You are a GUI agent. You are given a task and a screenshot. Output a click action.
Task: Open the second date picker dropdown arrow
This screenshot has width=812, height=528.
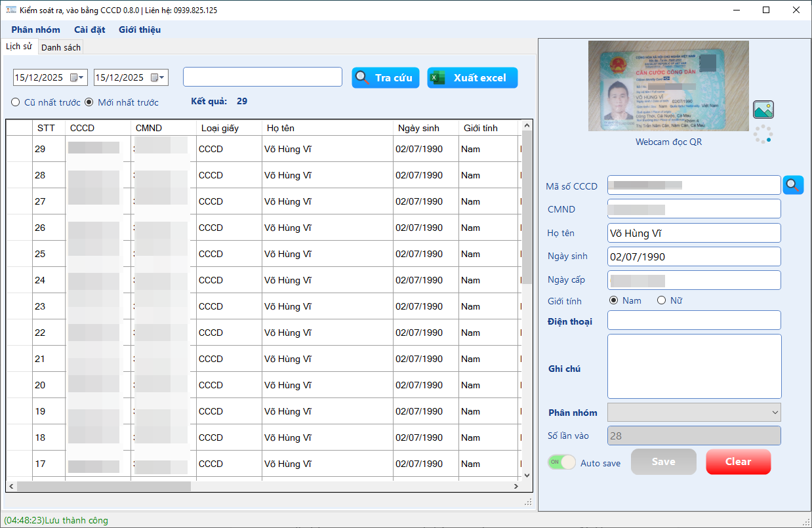coord(163,77)
